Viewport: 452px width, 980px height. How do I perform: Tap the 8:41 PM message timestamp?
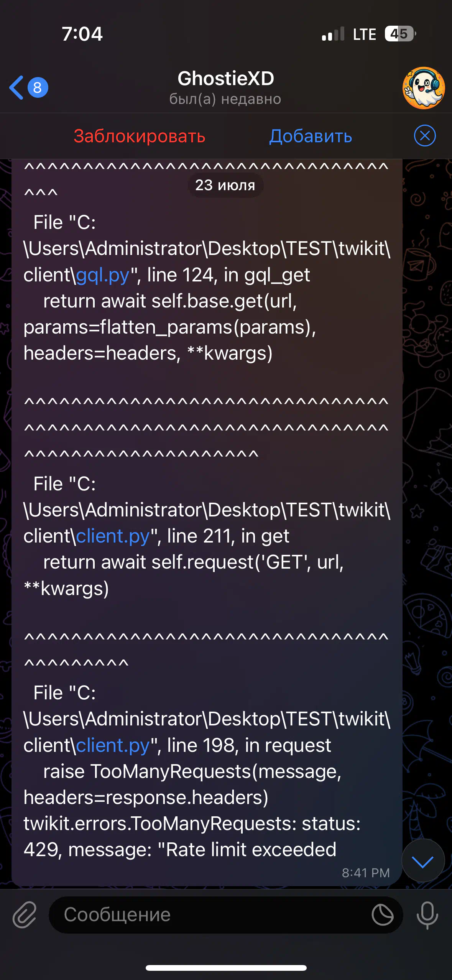point(366,873)
